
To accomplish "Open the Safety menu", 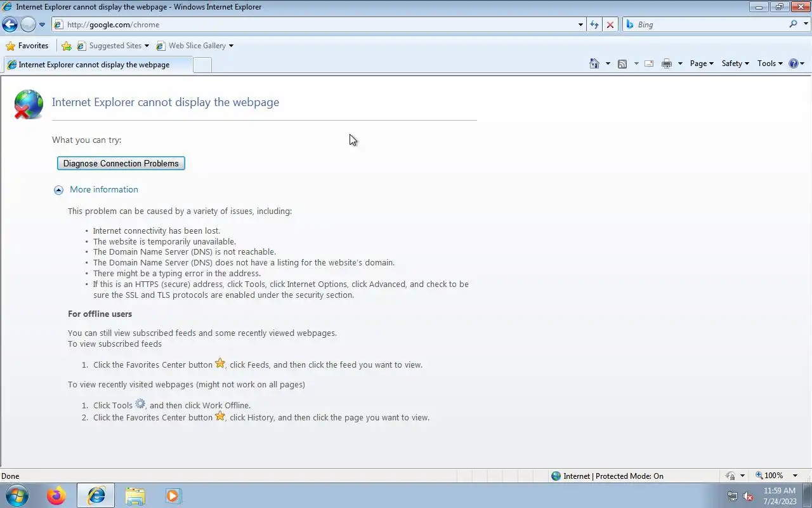I will (x=735, y=63).
